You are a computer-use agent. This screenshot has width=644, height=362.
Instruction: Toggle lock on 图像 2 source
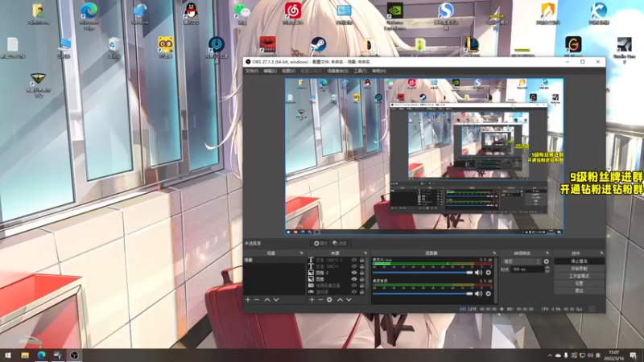coord(361,273)
